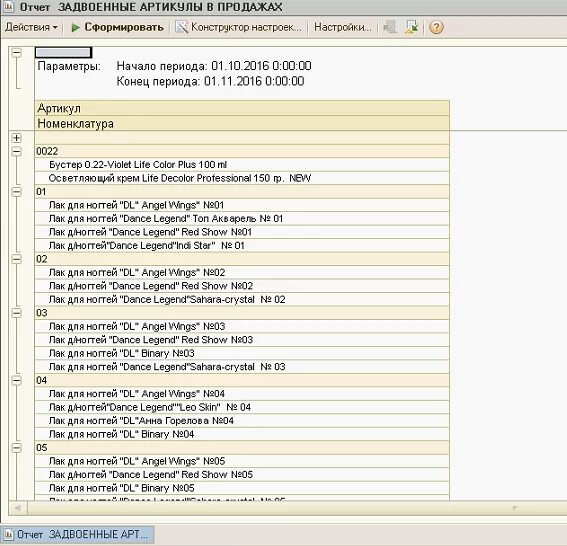Select the Номенклатура column header
The width and height of the screenshot is (567, 546).
242,123
